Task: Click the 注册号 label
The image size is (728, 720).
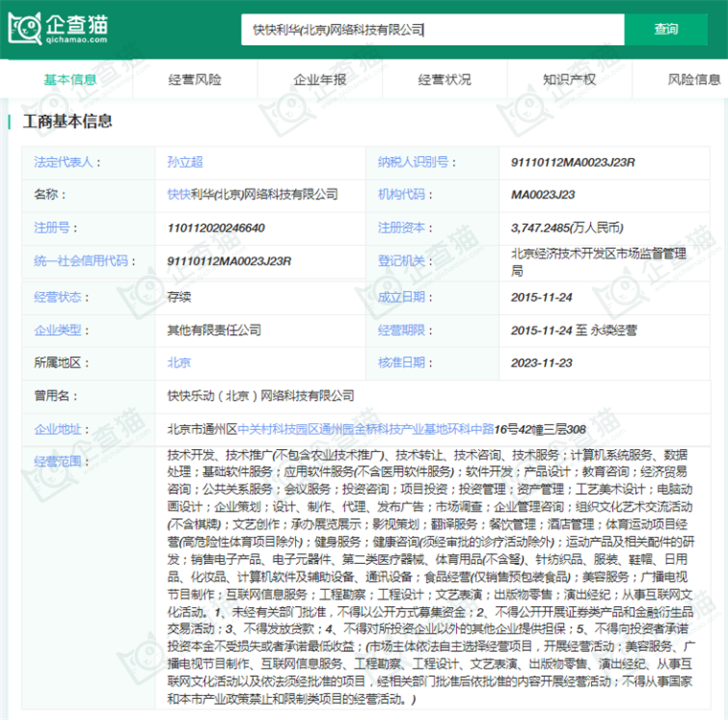Action: click(52, 228)
